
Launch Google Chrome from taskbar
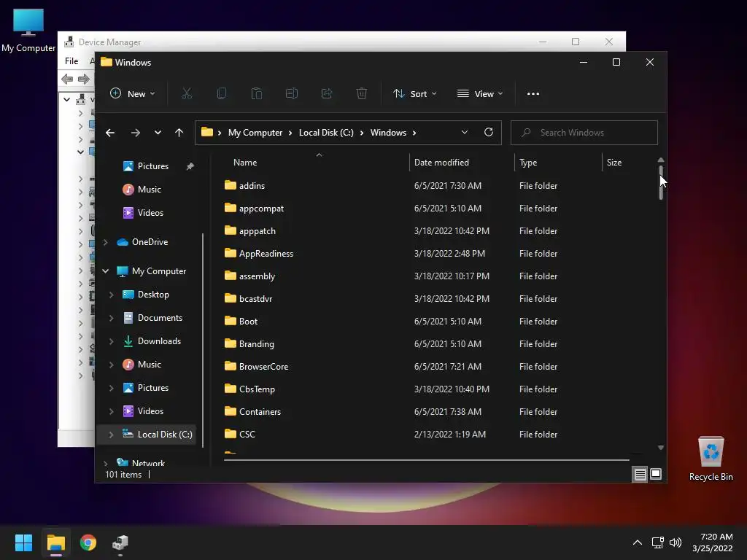coord(88,542)
